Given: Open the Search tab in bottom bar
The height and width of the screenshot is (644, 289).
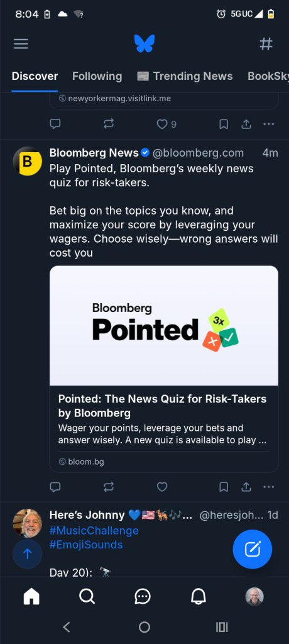Looking at the screenshot, I should click(87, 596).
